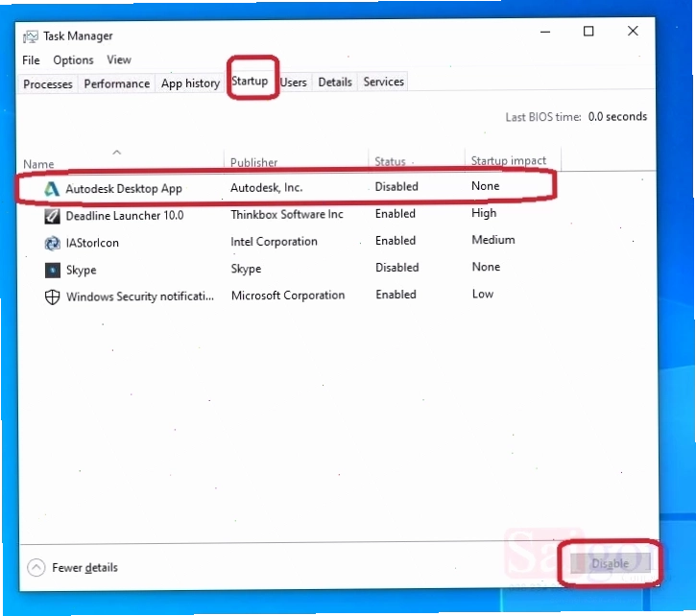Viewport: 696px width, 616px height.
Task: Click the Task Manager title bar icon
Action: [x=30, y=36]
